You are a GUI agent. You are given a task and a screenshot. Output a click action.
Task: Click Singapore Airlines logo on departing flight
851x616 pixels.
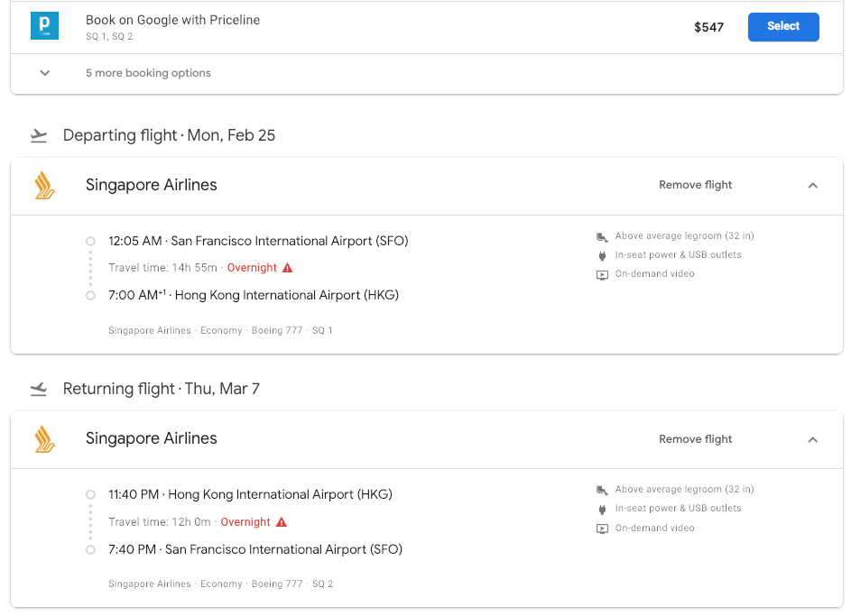[x=44, y=185]
